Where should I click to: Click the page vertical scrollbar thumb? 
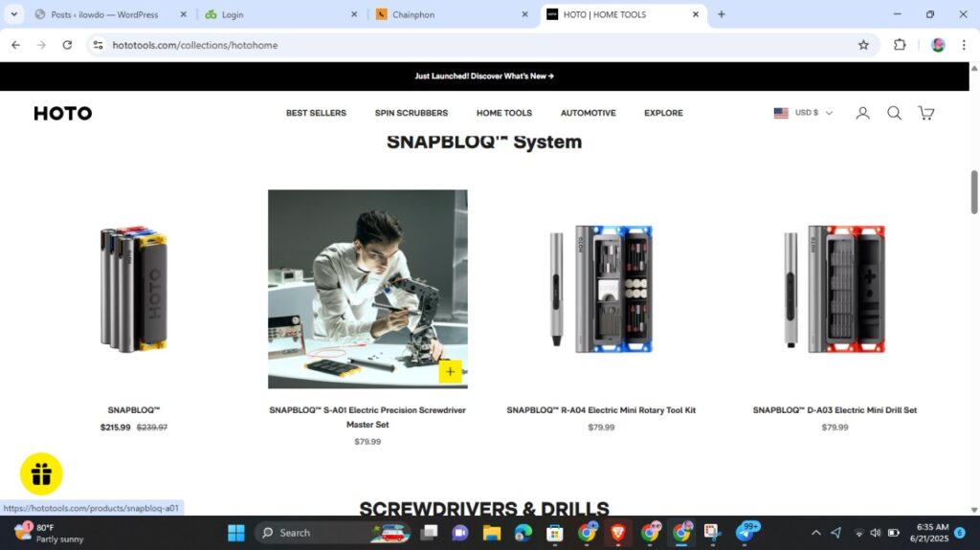[973, 192]
